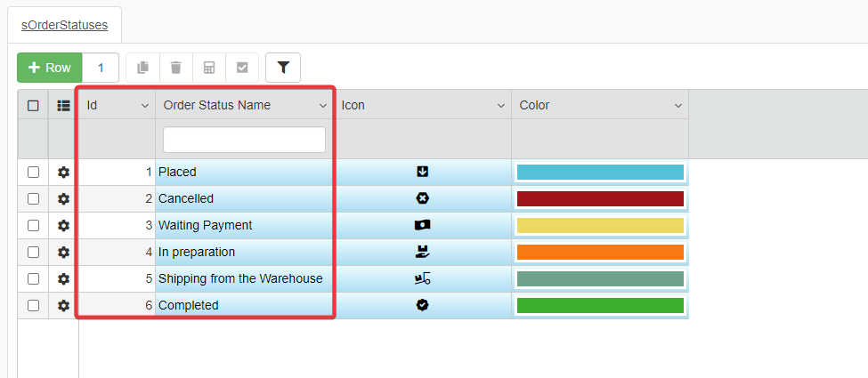Open gear settings for Completed row
Screen dimensions: 868x378
[x=63, y=306]
